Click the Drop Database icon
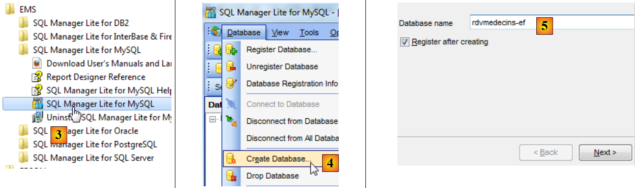The image size is (644, 188). click(x=231, y=176)
